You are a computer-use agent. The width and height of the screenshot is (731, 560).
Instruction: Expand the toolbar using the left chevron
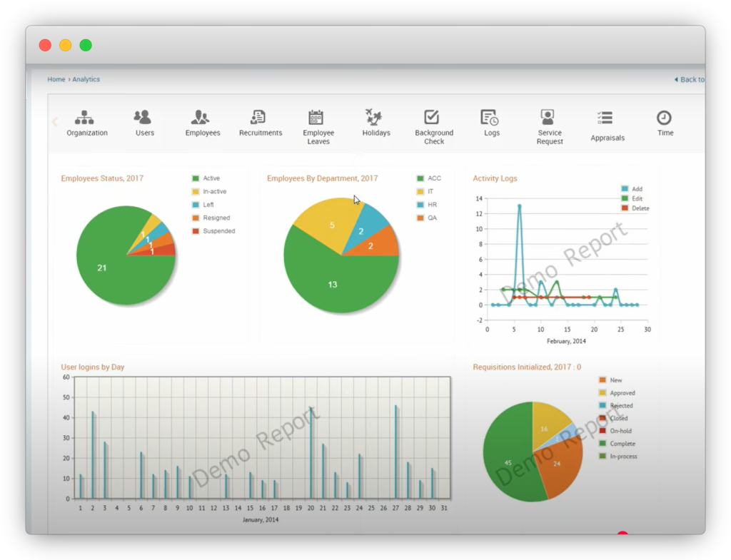(54, 121)
